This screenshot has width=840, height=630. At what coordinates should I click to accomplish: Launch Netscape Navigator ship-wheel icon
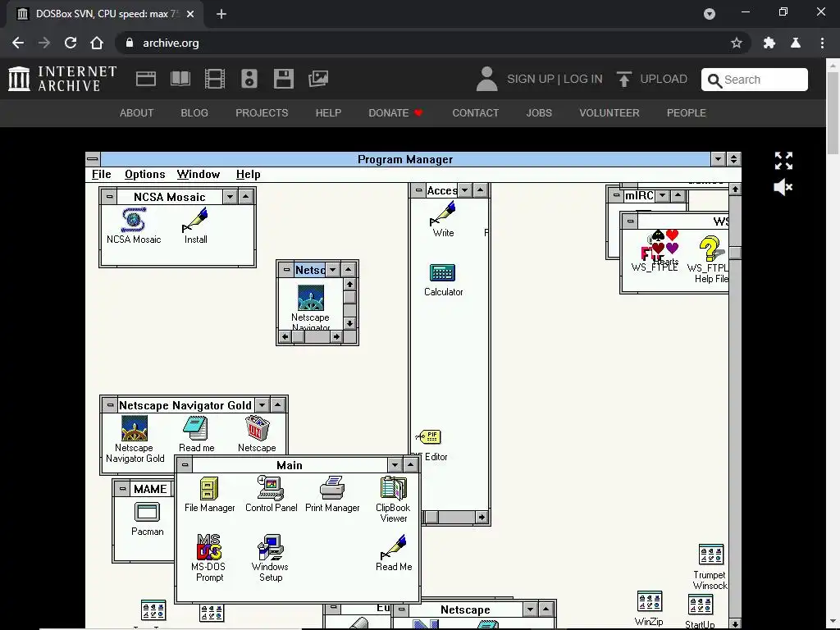(x=311, y=298)
